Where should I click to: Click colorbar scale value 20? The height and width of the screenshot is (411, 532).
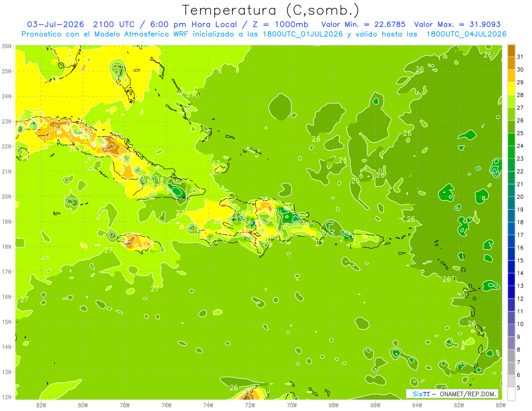pos(520,197)
